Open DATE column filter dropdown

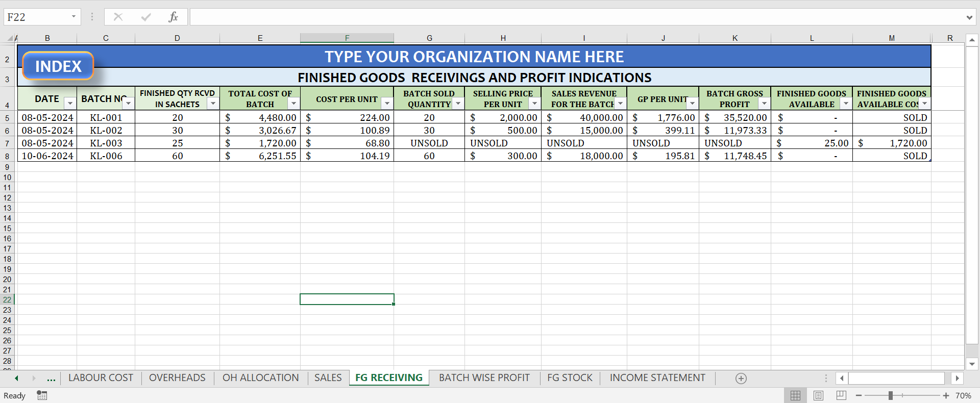click(70, 104)
